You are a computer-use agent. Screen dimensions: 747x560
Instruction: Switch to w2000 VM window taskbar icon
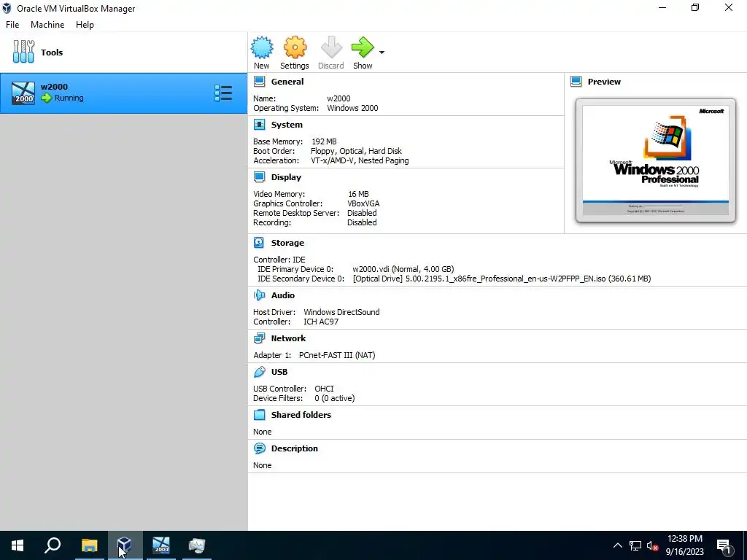pos(161,545)
